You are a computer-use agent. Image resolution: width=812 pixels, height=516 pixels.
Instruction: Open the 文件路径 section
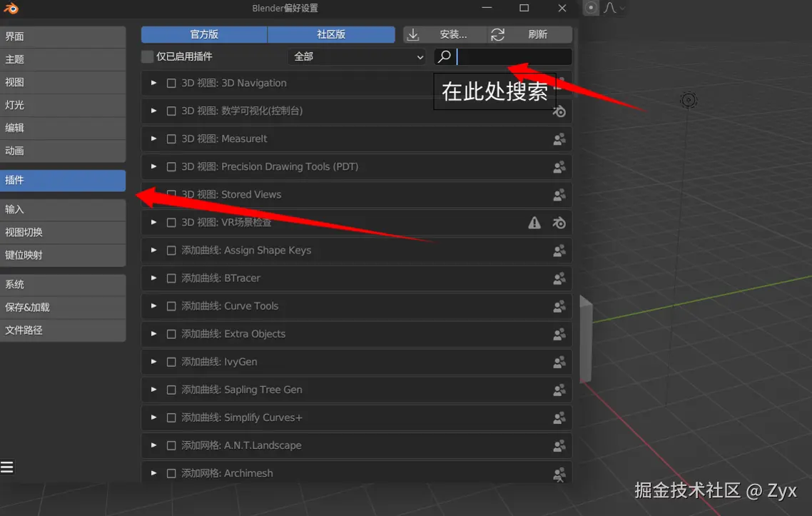pyautogui.click(x=63, y=330)
